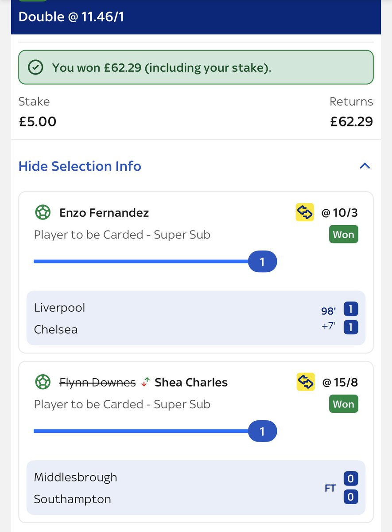Viewport: 392px width, 532px height.
Task: Tap the yellow Super Sub icon near 10/3
Action: [x=305, y=212]
